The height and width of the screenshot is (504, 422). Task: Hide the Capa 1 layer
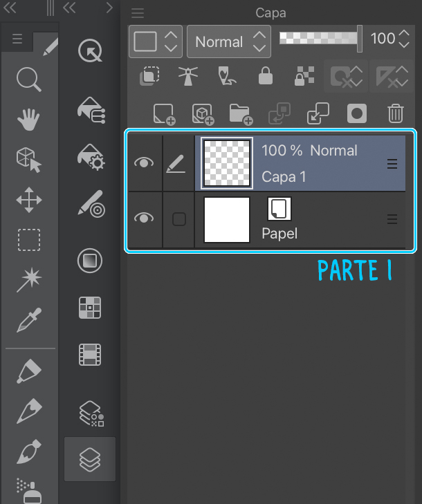(x=144, y=163)
